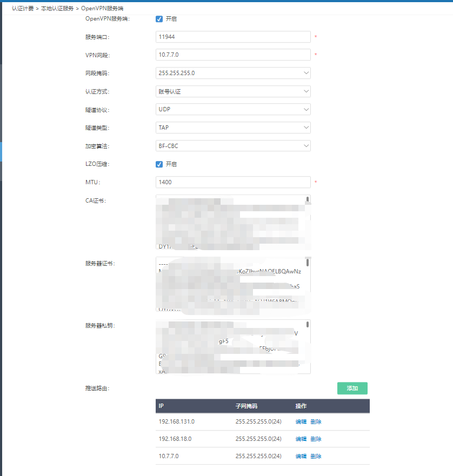Edit the 192.168.131.0 route entry

301,421
